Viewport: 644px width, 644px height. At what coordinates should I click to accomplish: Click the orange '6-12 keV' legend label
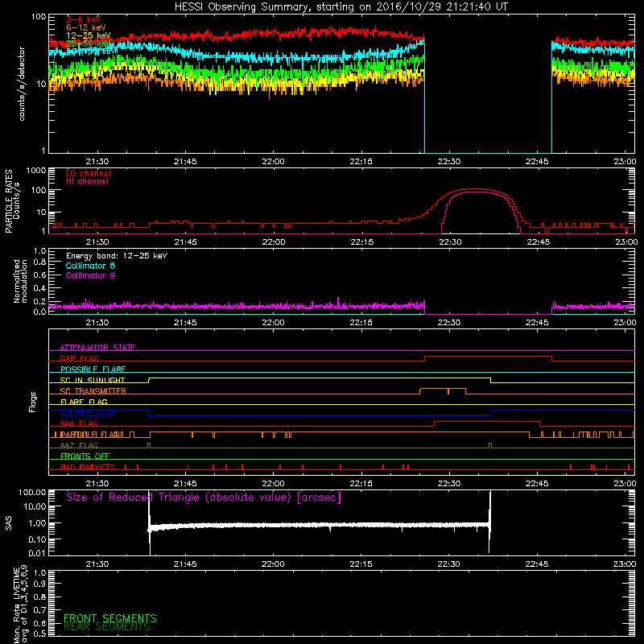point(86,27)
